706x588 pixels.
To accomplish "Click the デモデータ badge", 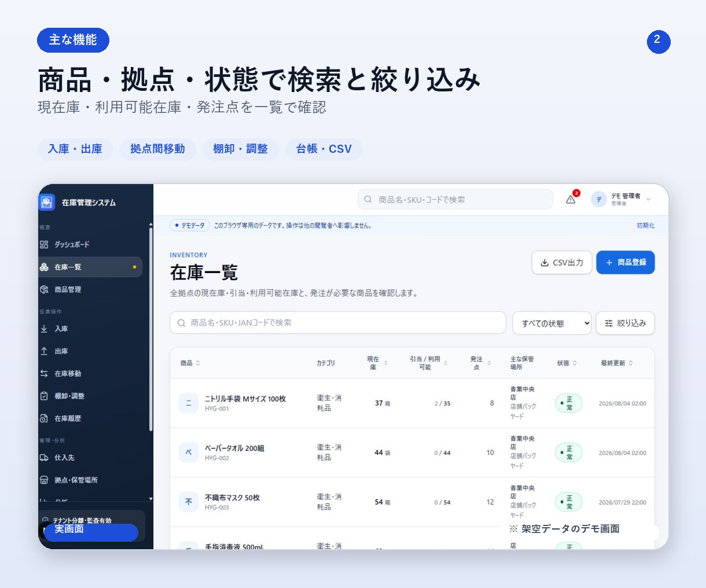I will click(190, 226).
